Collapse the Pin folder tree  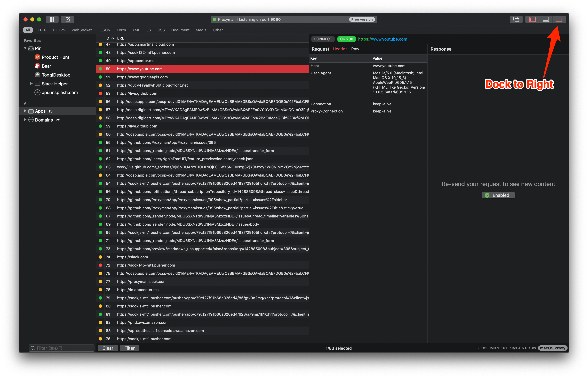pyautogui.click(x=25, y=48)
